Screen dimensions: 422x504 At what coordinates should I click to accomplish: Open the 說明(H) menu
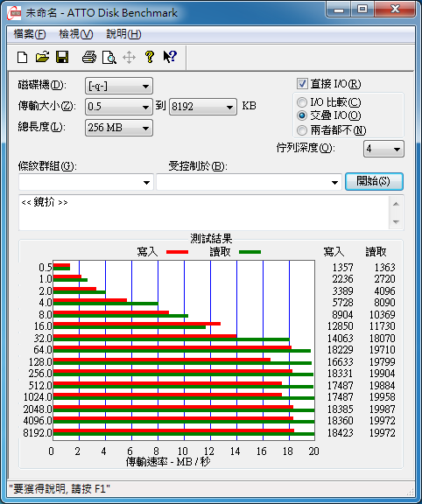click(x=123, y=34)
